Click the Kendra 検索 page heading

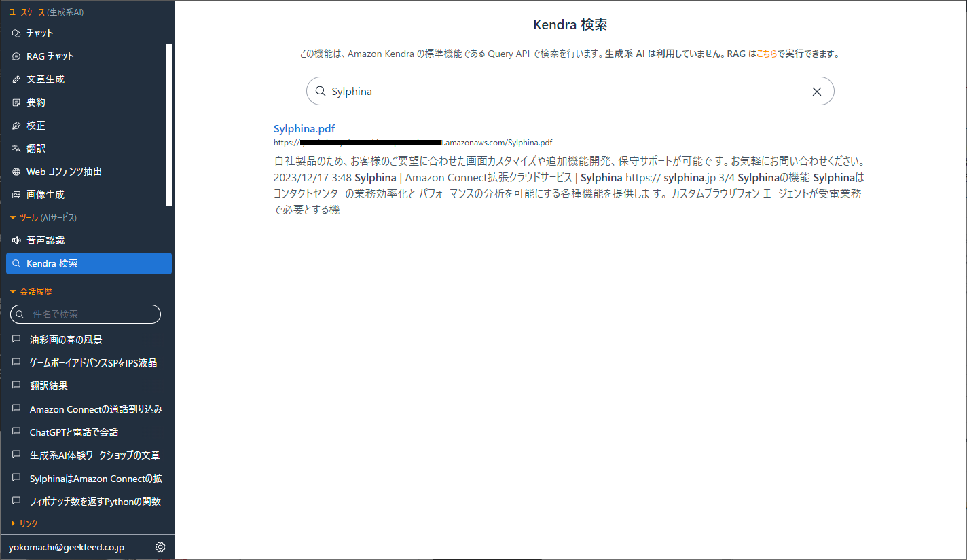click(570, 25)
